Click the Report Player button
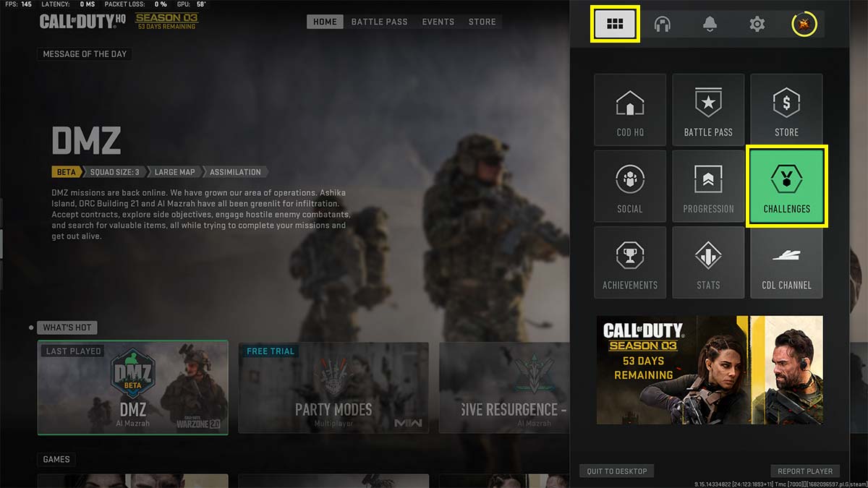 pyautogui.click(x=804, y=471)
